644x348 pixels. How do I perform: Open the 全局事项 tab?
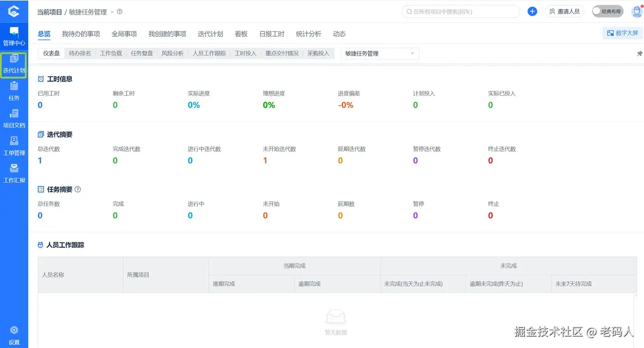tap(124, 34)
